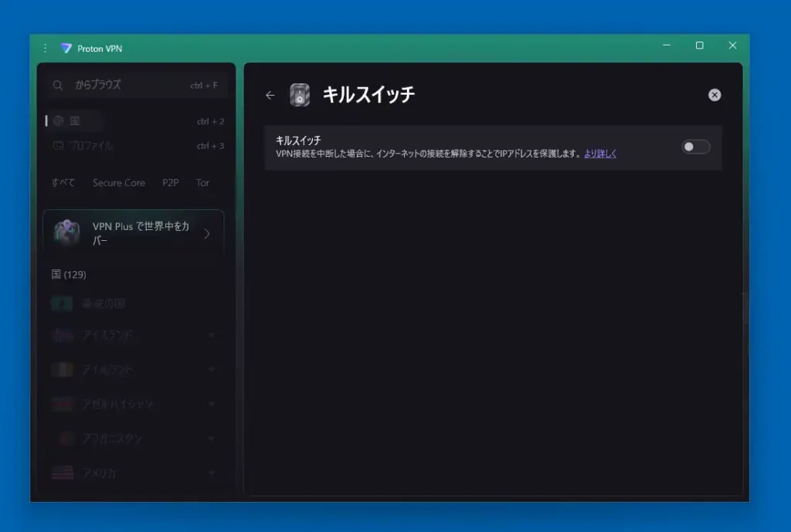Open the より詳しく learn more link
Viewport: 791px width, 532px height.
click(x=600, y=154)
